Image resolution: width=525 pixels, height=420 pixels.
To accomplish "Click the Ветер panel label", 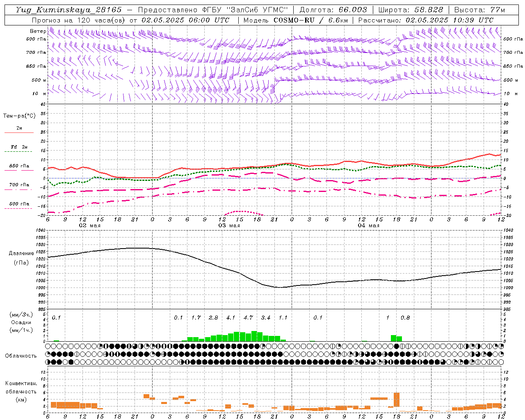I will pos(38,31).
